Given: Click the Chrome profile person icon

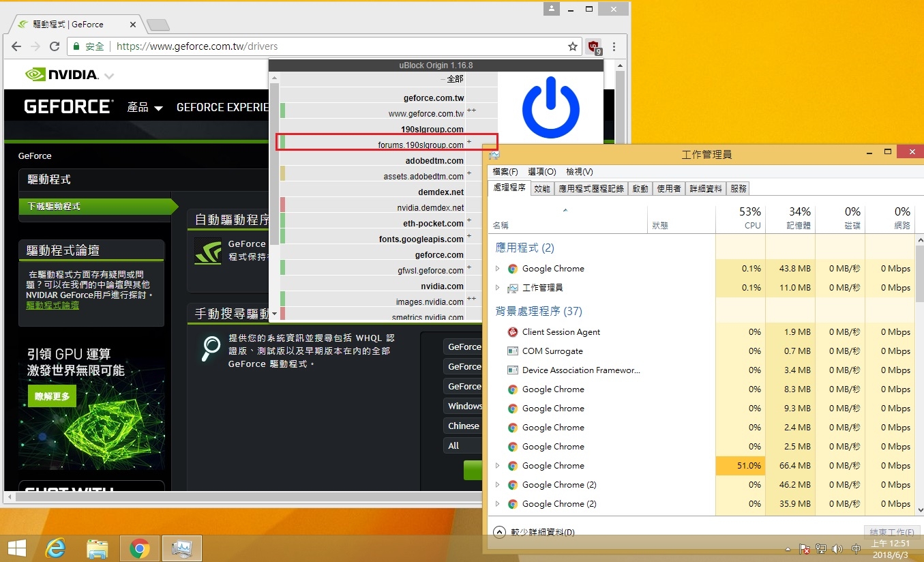Looking at the screenshot, I should coord(552,9).
